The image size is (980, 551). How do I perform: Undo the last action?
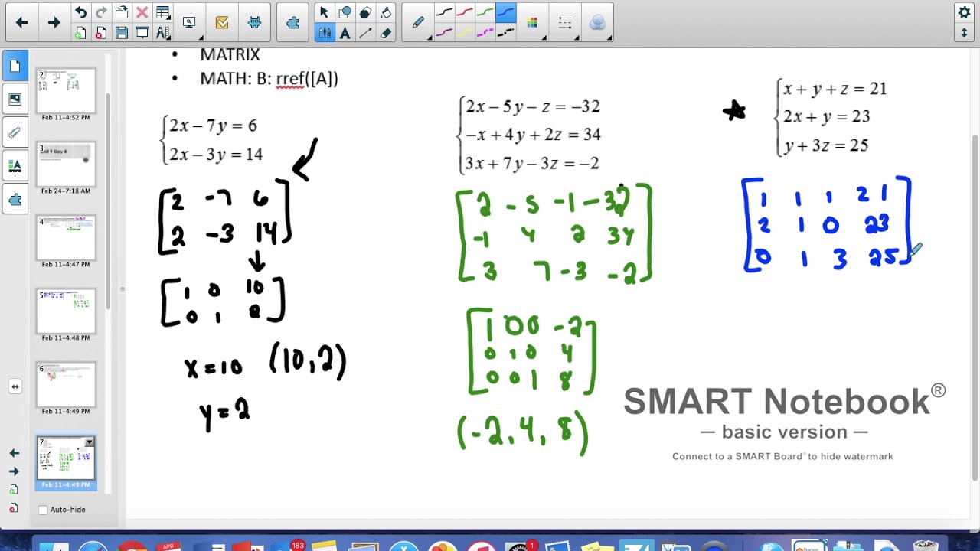[80, 13]
